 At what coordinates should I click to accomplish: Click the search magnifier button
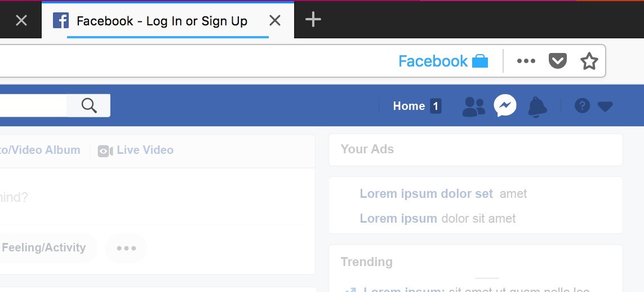pos(88,105)
